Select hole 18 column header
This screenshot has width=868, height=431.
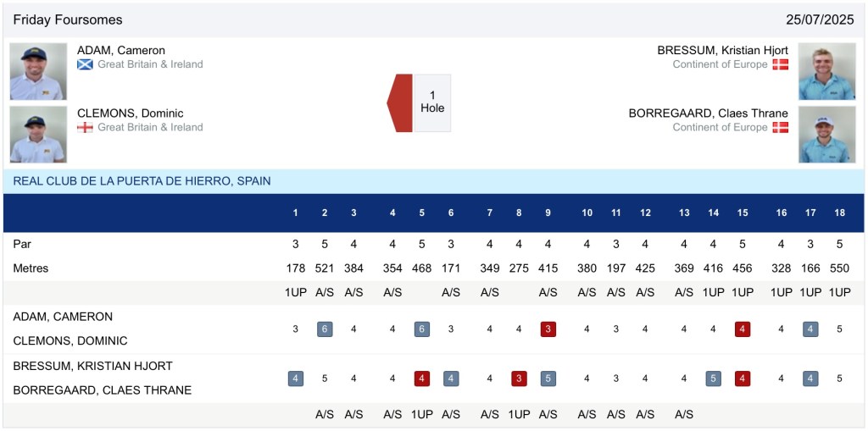(x=839, y=213)
